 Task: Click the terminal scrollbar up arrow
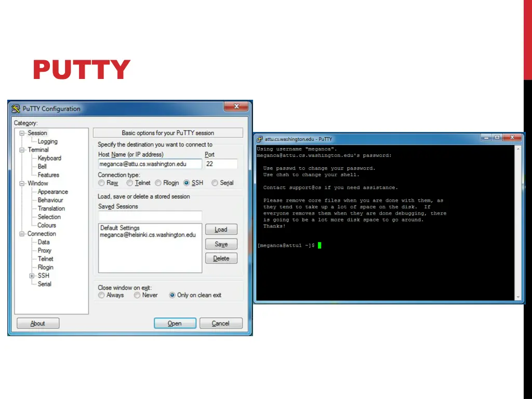click(518, 149)
